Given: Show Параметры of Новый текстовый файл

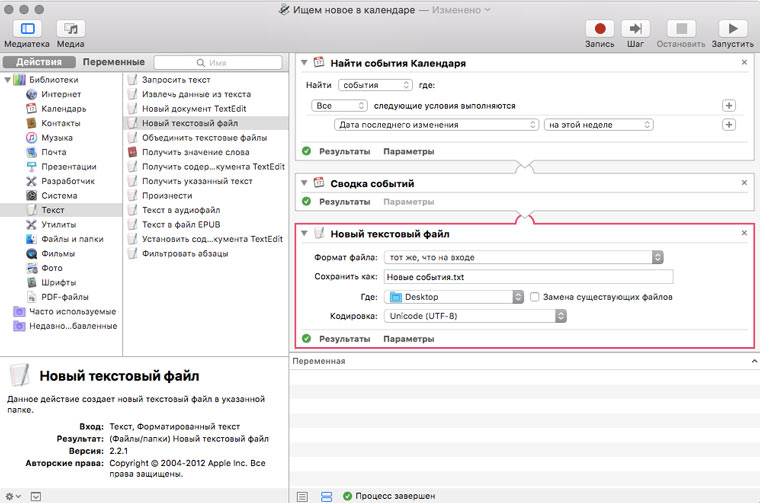Looking at the screenshot, I should [x=409, y=339].
